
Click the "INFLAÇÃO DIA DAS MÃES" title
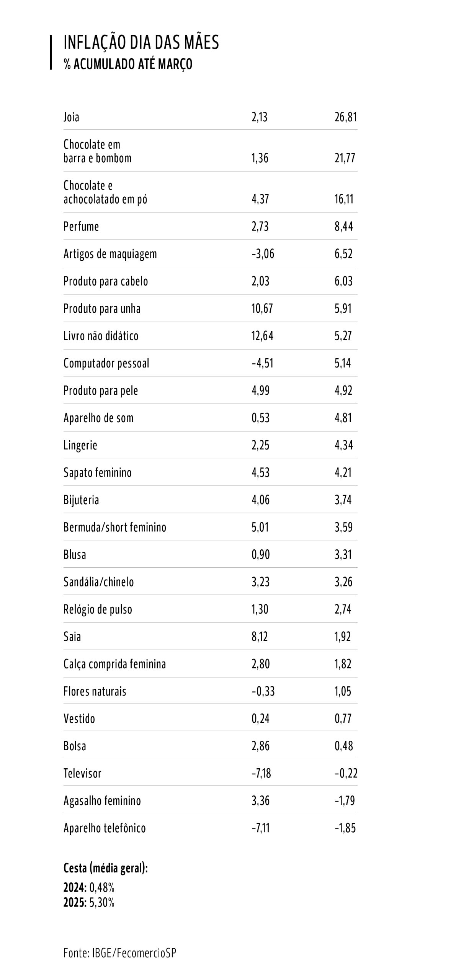coord(141,42)
